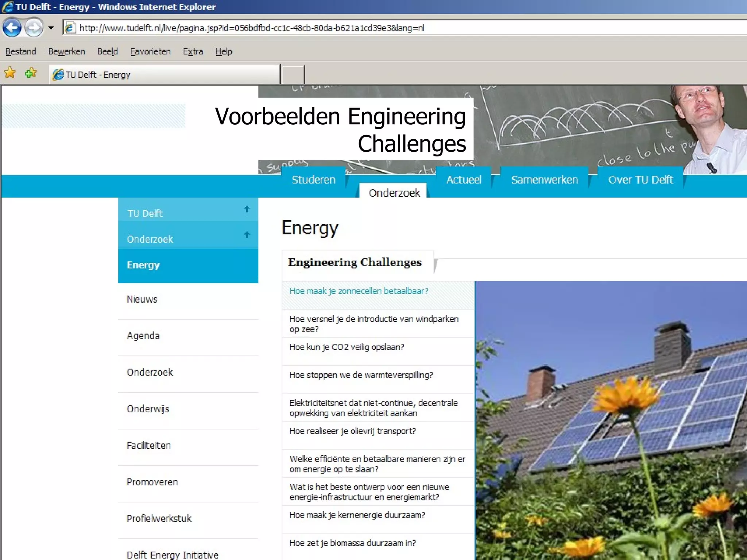This screenshot has width=747, height=560.
Task: Click the IE icon on TU Delft tab
Action: pyautogui.click(x=58, y=75)
